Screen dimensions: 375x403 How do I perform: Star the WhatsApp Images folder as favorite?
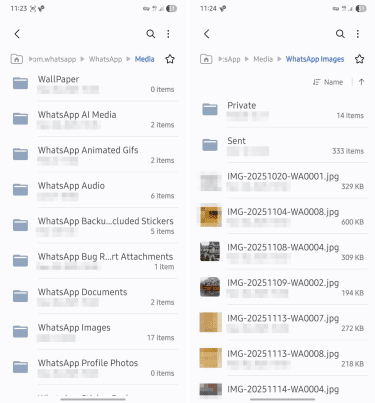click(359, 59)
